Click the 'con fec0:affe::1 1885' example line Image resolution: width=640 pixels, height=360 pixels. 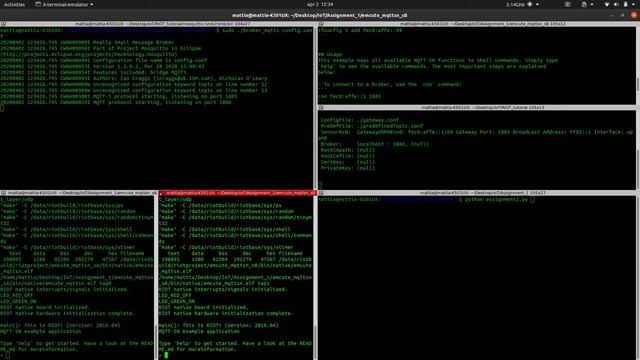(350, 96)
